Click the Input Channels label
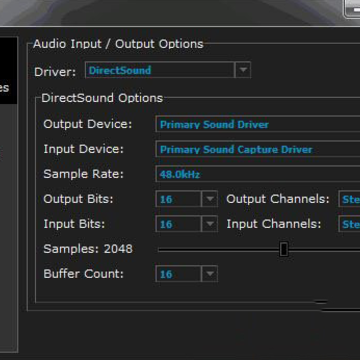Viewport: 360px width, 360px height. coord(274,224)
